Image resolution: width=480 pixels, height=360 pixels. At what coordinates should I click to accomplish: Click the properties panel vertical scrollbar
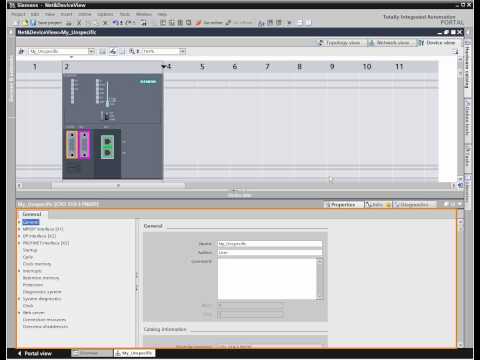[460, 283]
